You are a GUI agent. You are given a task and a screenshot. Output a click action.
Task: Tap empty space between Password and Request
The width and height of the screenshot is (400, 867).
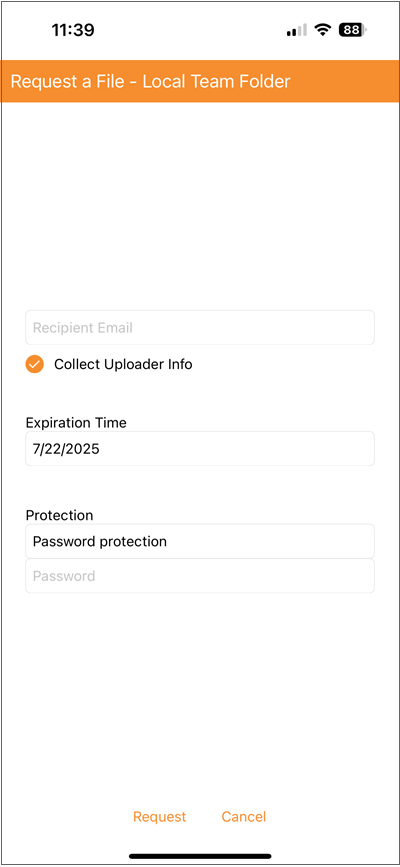[x=200, y=699]
